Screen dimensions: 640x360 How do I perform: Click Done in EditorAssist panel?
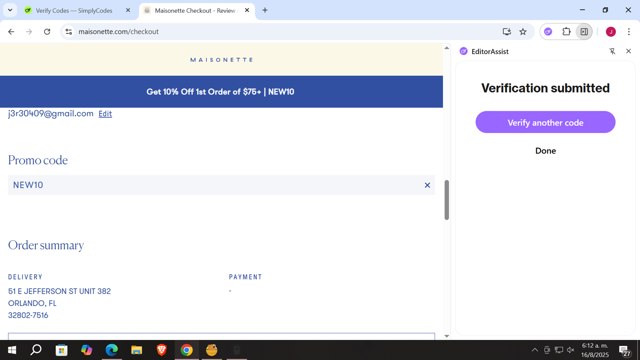click(545, 151)
